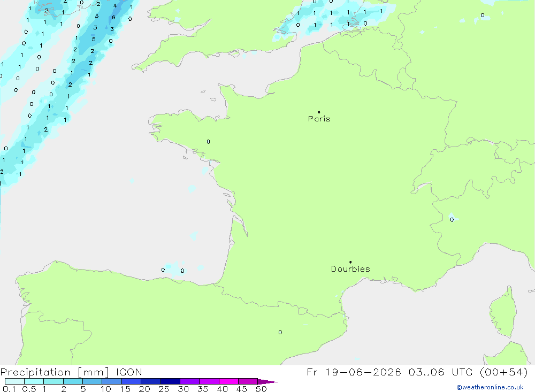The height and width of the screenshot is (392, 535).
Task: Click the 'Precipitation [mm] ICON' title text
Action: [71, 372]
